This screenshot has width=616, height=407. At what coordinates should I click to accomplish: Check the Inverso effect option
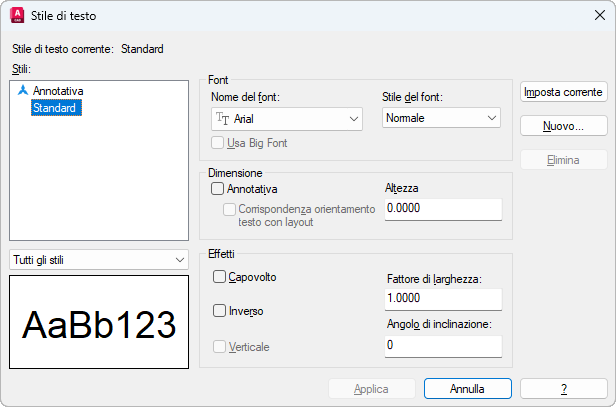coord(220,311)
